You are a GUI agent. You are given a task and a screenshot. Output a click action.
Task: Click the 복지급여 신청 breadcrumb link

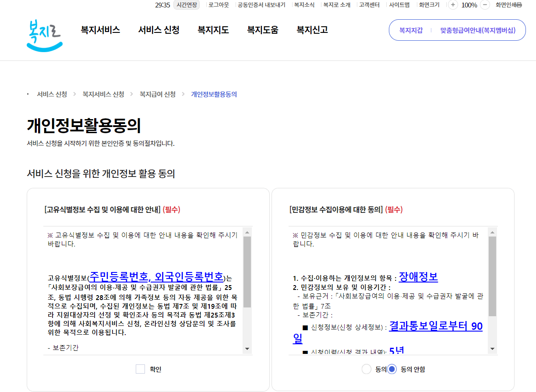156,94
